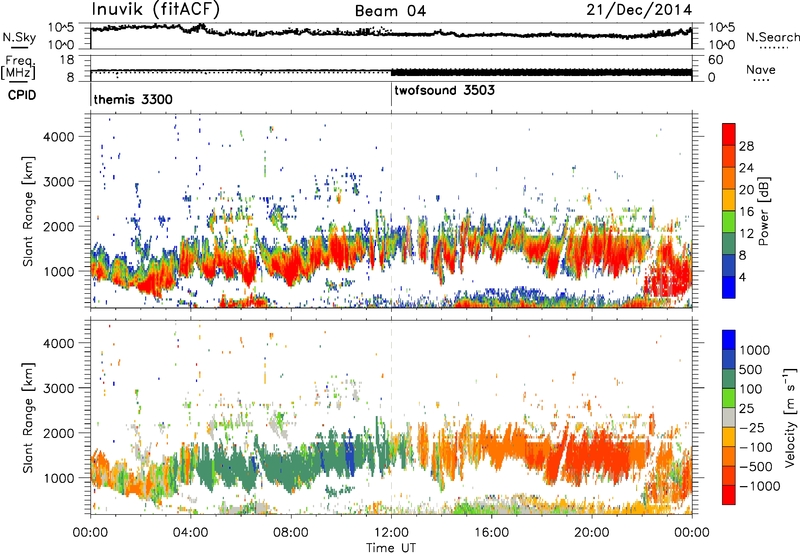Viewport: 800px width, 554px height.
Task: Pick the light green Power segment between 12 and 16
Action: pos(729,221)
